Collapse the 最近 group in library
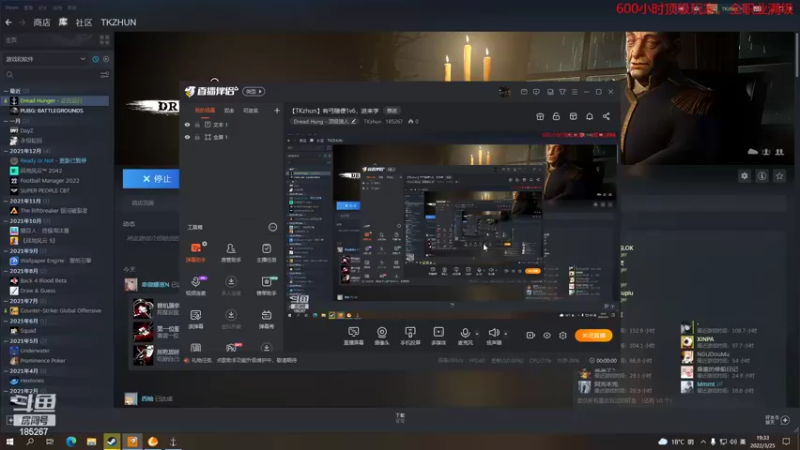 [6, 91]
